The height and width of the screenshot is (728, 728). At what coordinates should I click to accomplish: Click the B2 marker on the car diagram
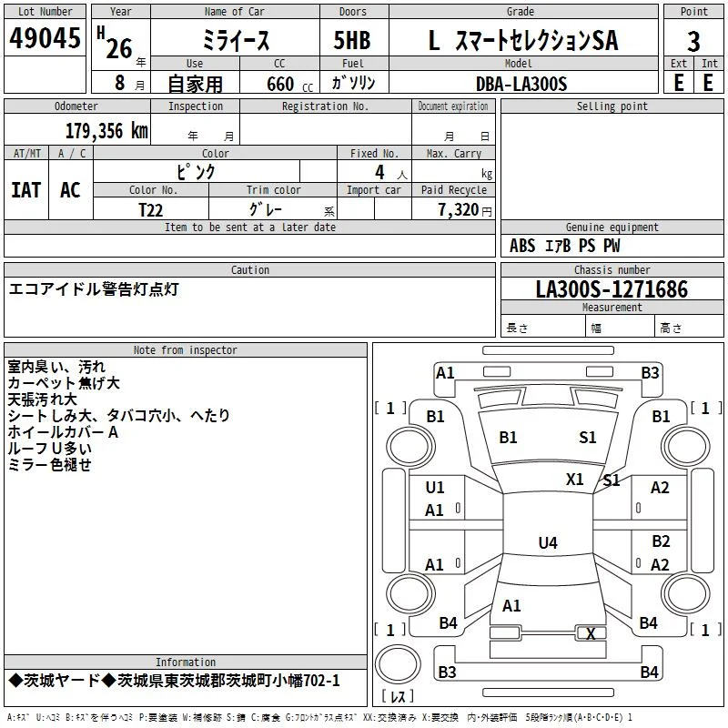click(660, 541)
